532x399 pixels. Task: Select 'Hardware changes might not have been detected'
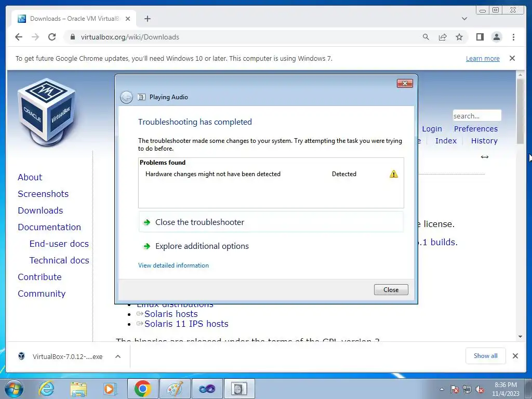212,174
